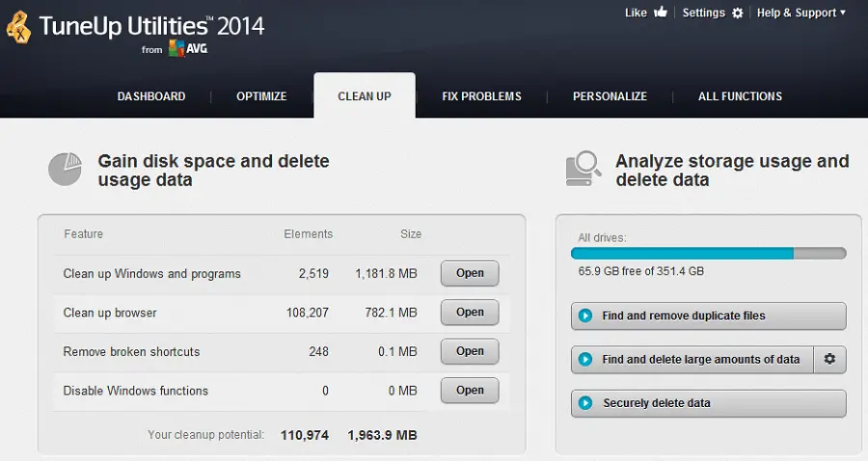The height and width of the screenshot is (461, 868).
Task: Click the Elements column header
Action: [309, 234]
